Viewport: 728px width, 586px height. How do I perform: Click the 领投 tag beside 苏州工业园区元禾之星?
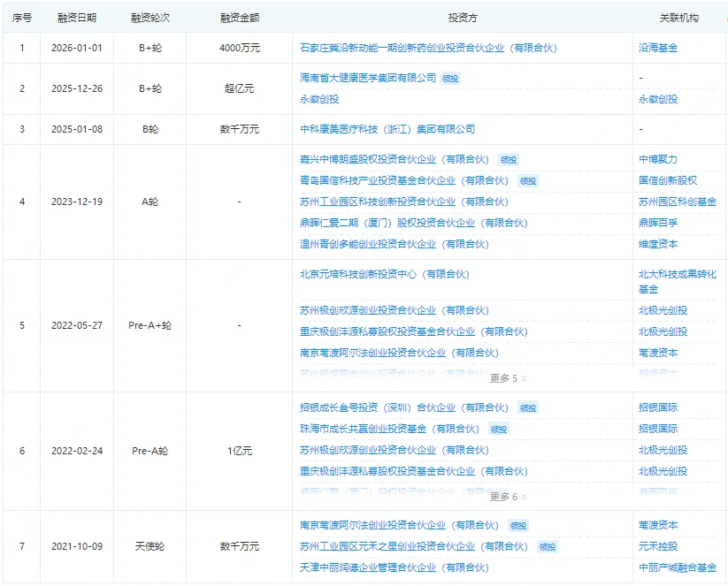(x=548, y=547)
